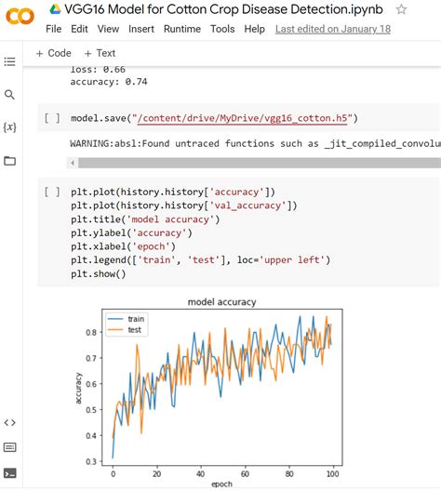Click the 'loss: 0.66' output line
The width and height of the screenshot is (441, 504).
click(x=98, y=70)
